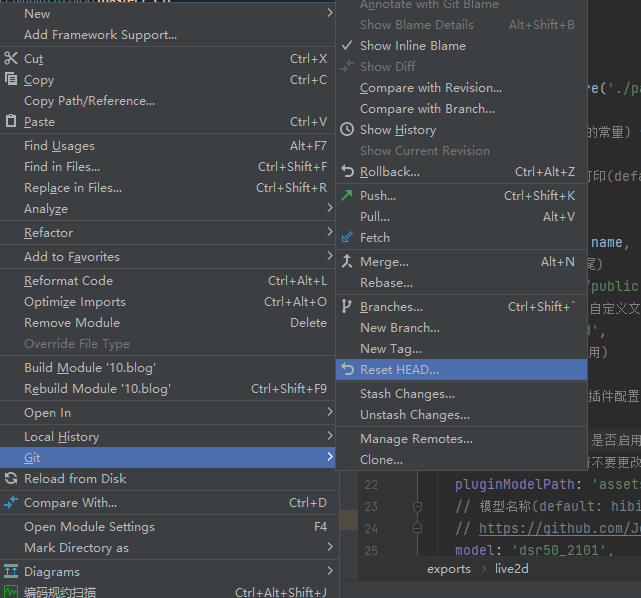Expand Add to Favorites submenu arrow
The image size is (641, 598).
(329, 256)
